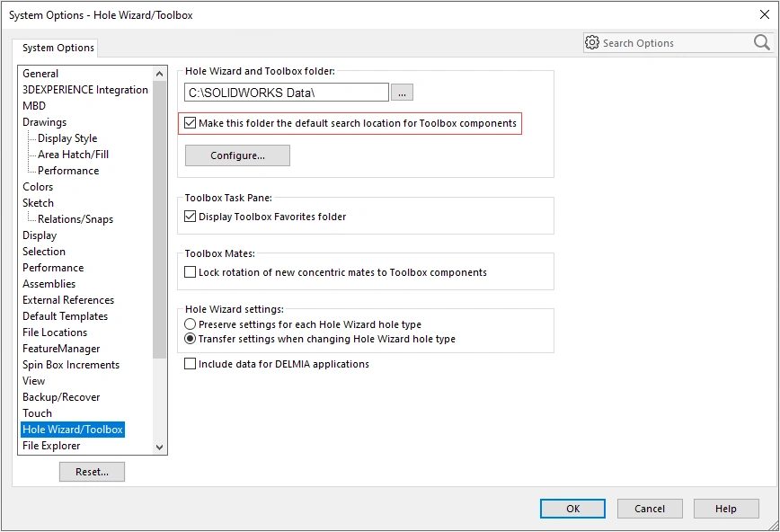Uncheck Display Toolbox Favorites folder
This screenshot has width=780, height=532.
(x=191, y=217)
